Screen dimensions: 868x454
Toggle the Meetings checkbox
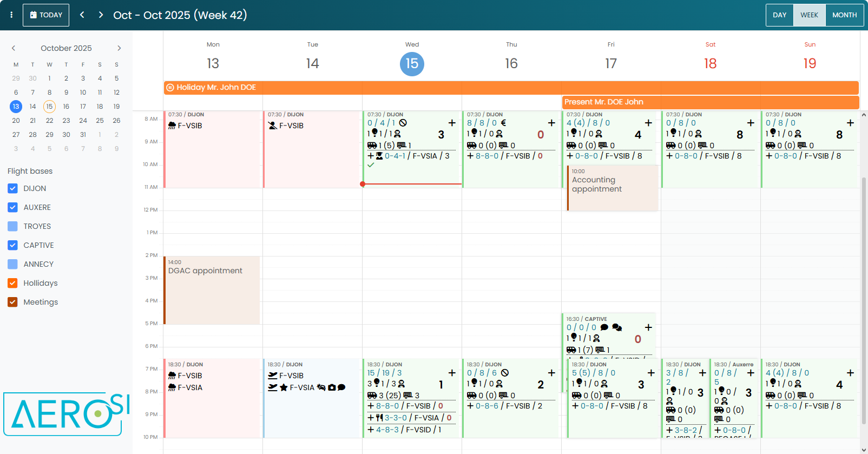point(13,302)
